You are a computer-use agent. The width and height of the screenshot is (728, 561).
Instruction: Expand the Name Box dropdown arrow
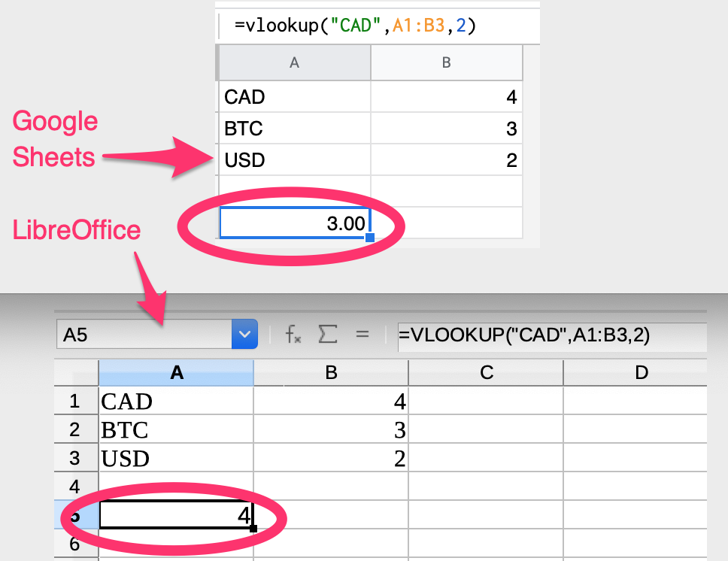coord(244,334)
